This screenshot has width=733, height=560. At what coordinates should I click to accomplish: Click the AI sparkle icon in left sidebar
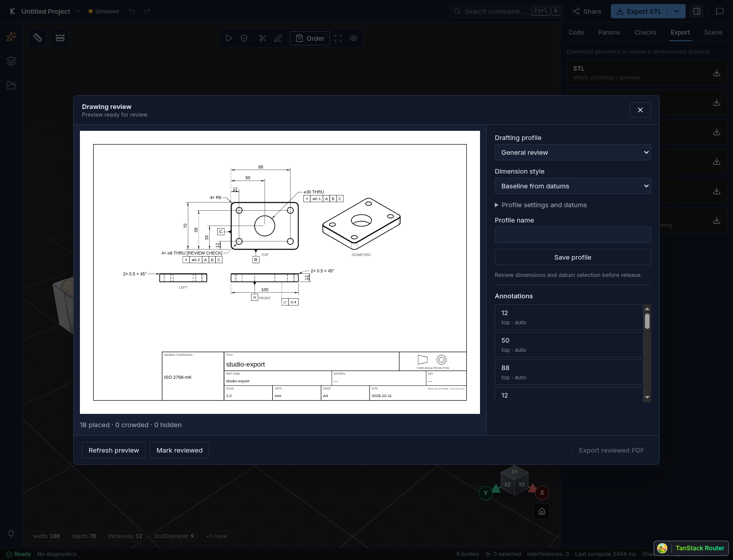[x=11, y=37]
